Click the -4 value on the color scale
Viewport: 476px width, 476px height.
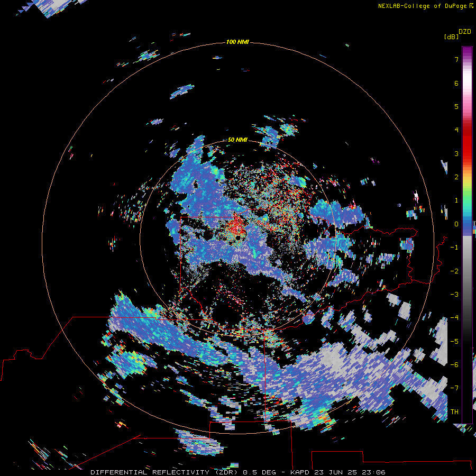454,318
